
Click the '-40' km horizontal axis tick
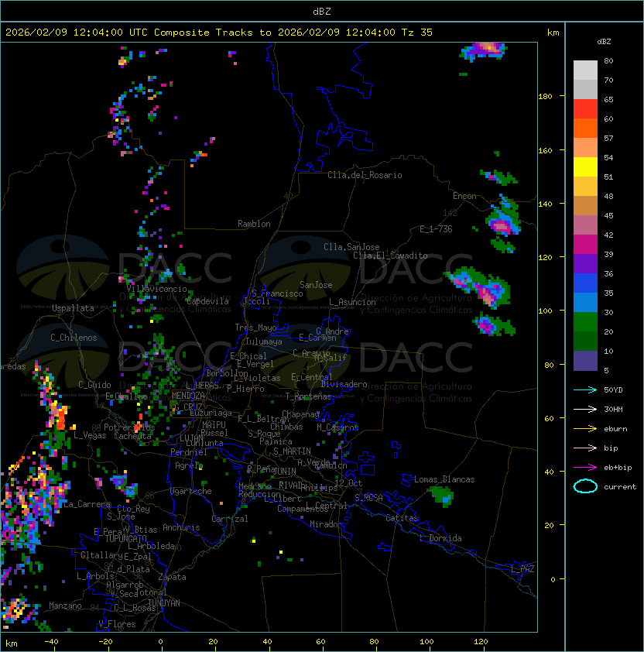point(52,642)
